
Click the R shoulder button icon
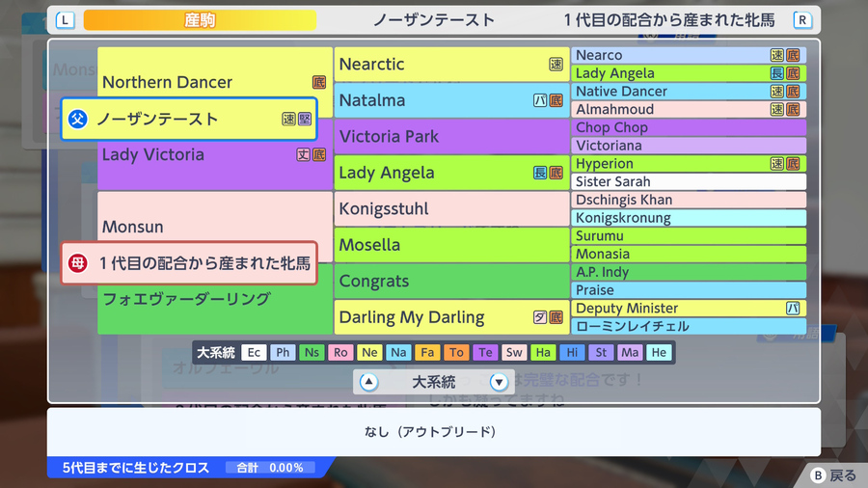coord(802,20)
